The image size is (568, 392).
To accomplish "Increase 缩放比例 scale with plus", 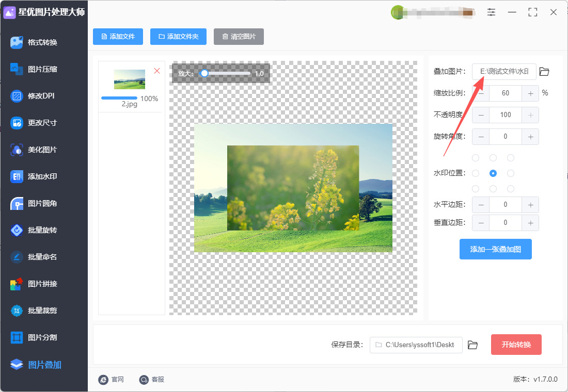I will (x=530, y=93).
